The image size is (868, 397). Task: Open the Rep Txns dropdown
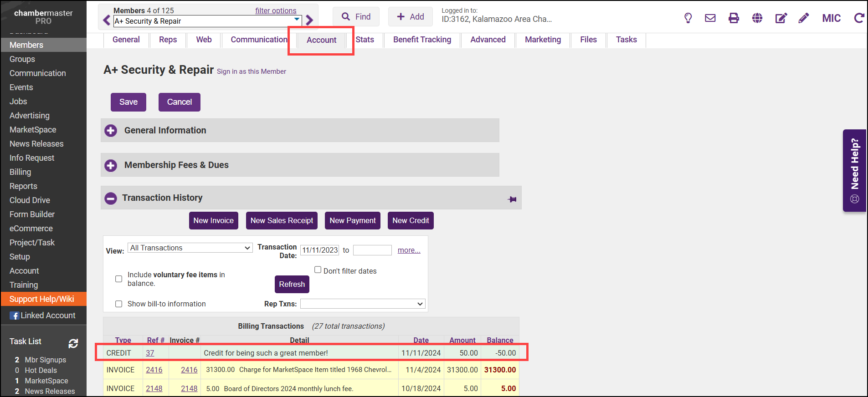(363, 304)
